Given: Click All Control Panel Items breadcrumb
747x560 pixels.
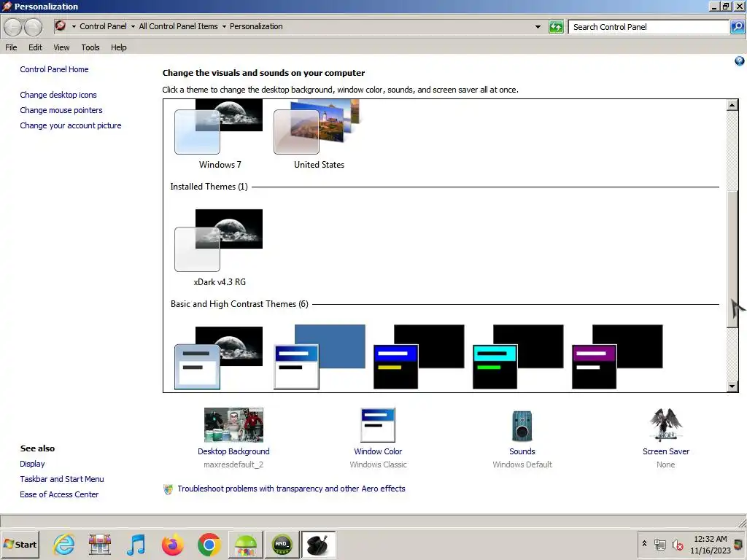Looking at the screenshot, I should pyautogui.click(x=178, y=26).
